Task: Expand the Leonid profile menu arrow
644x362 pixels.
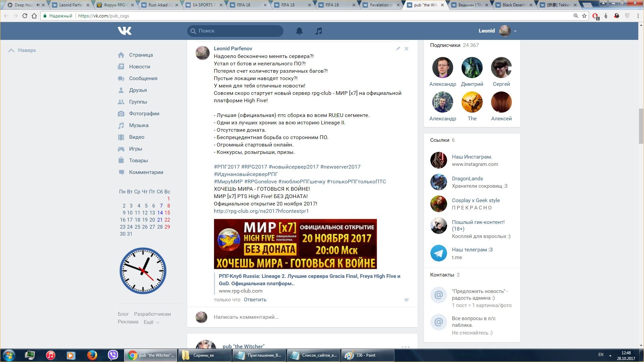Action: [x=515, y=31]
